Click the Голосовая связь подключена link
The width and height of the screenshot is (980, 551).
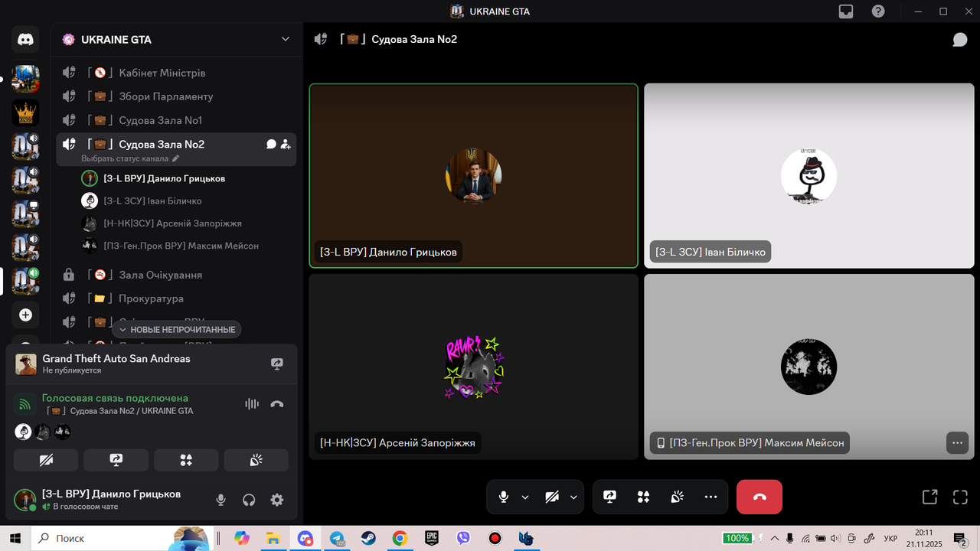coord(115,398)
